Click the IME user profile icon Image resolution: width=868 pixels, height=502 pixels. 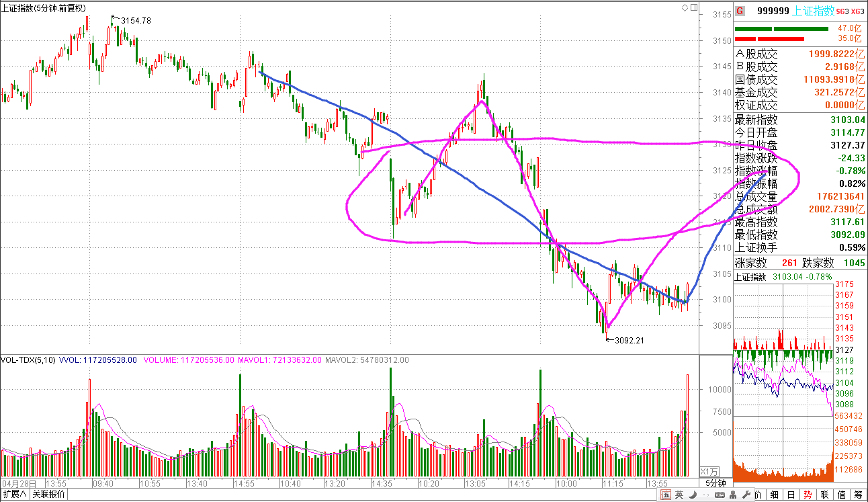[x=733, y=495]
